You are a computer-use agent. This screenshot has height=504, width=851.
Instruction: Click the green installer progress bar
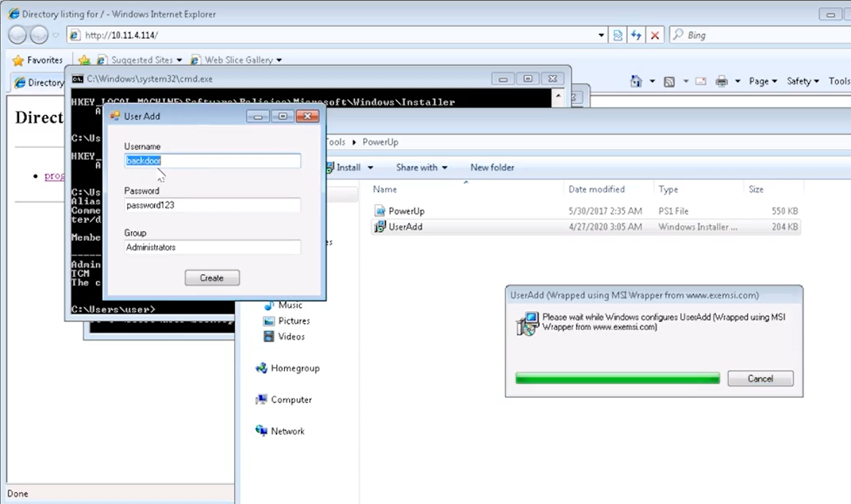617,379
